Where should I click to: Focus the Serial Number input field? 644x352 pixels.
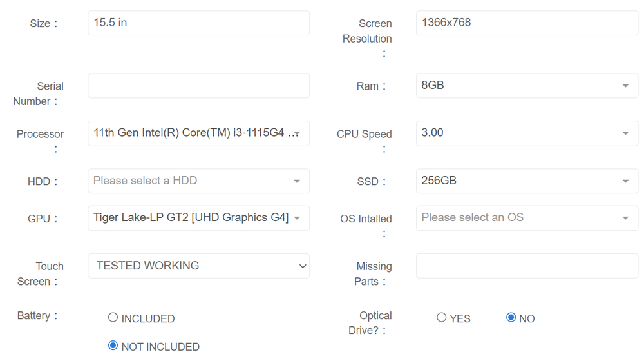[x=198, y=86]
